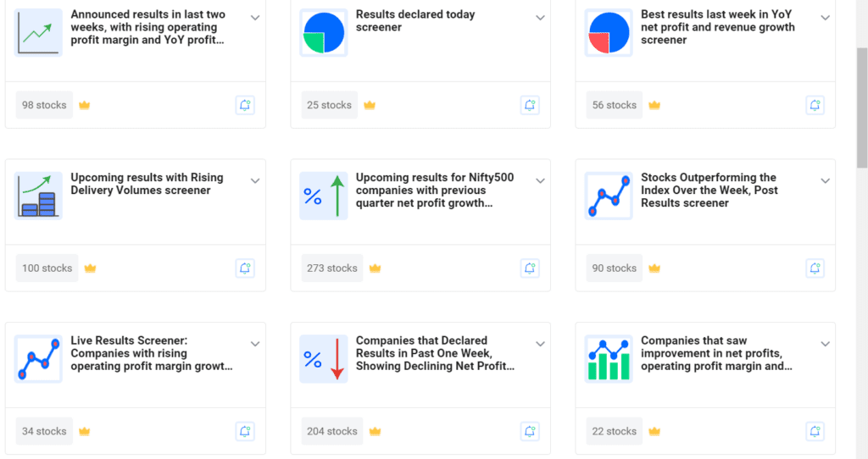
Task: Expand the Results declared today screener chevron
Action: tap(540, 18)
